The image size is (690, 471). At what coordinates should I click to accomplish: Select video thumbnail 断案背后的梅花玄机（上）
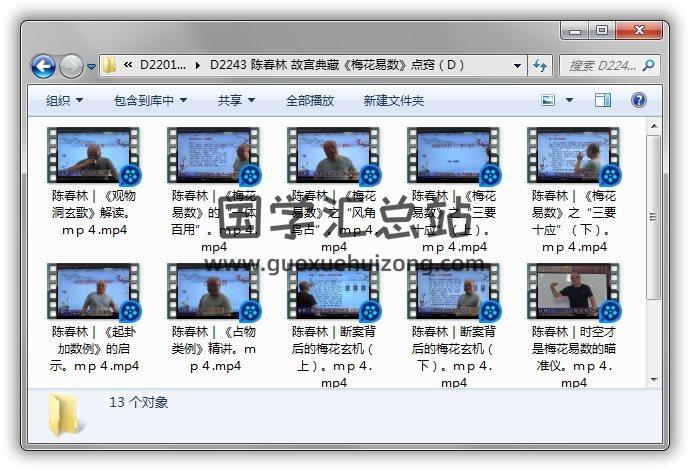334,291
